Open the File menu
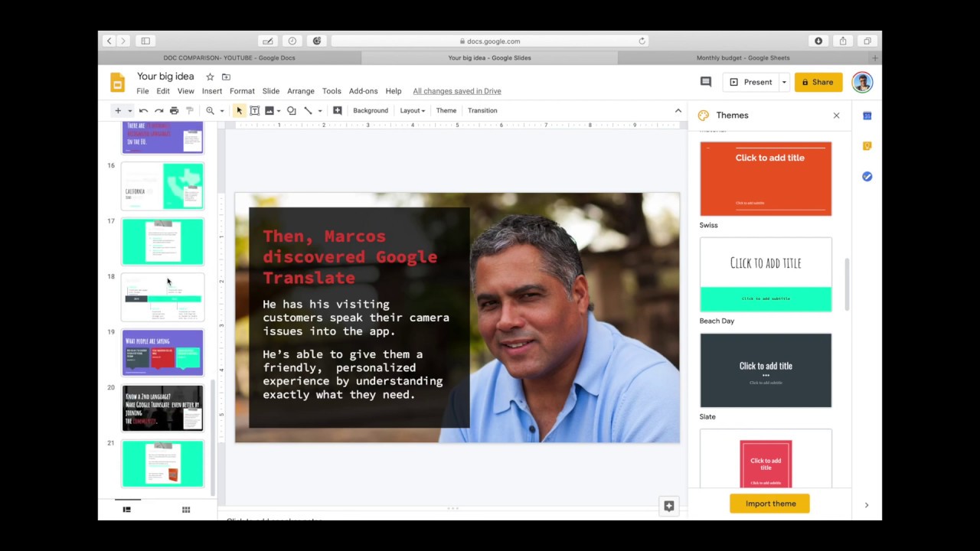Viewport: 980px width, 551px height. tap(142, 91)
